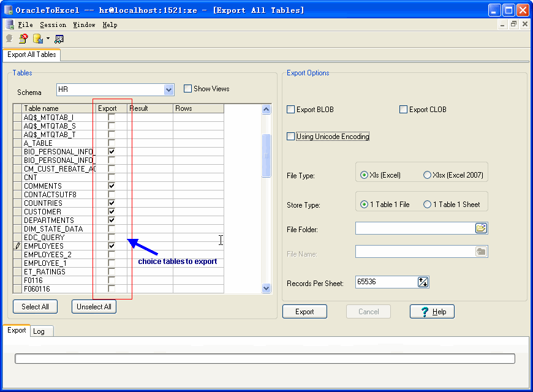Viewport: 533px width, 392px height.
Task: Toggle Using Unicode Encoding checkbox
Action: [290, 137]
